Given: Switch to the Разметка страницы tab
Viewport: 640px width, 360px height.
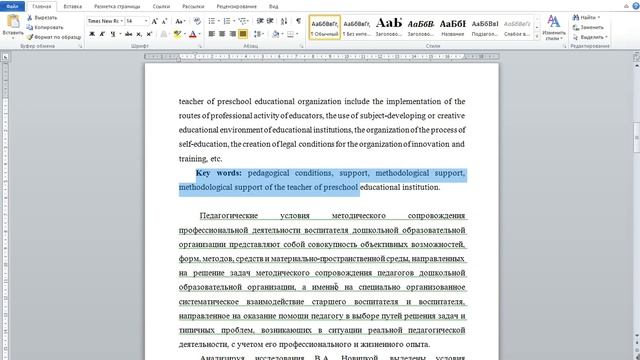Looking at the screenshot, I should coord(117,7).
